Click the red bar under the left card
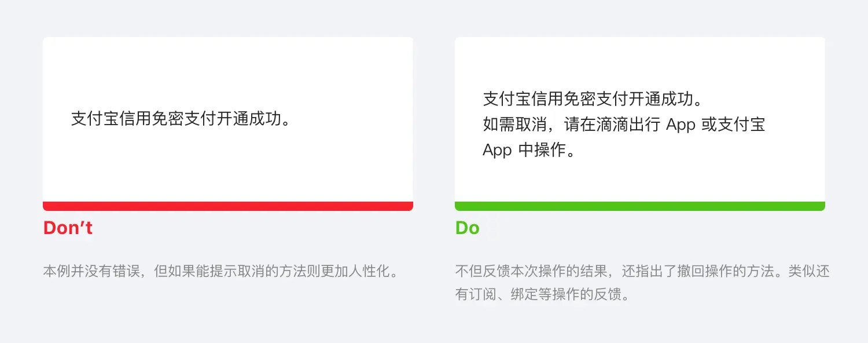Image resolution: width=868 pixels, height=343 pixels. (227, 206)
